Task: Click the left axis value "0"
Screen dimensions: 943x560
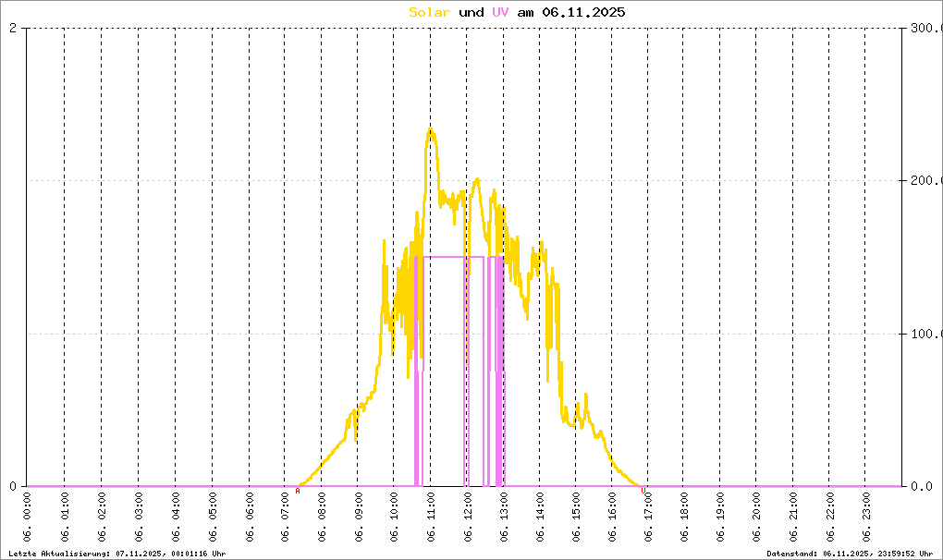Action: click(13, 486)
